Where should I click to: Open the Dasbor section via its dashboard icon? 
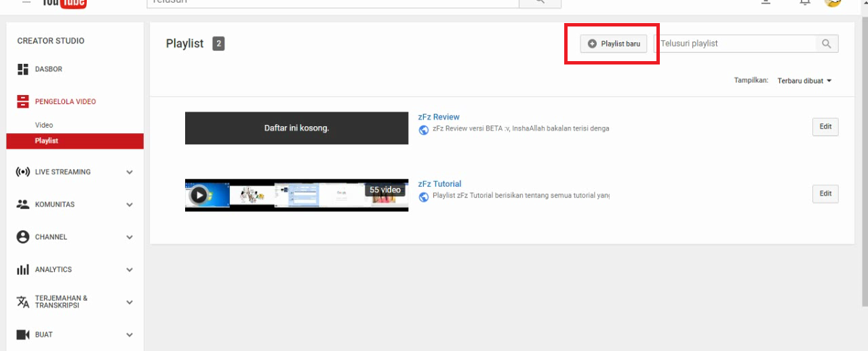[22, 69]
